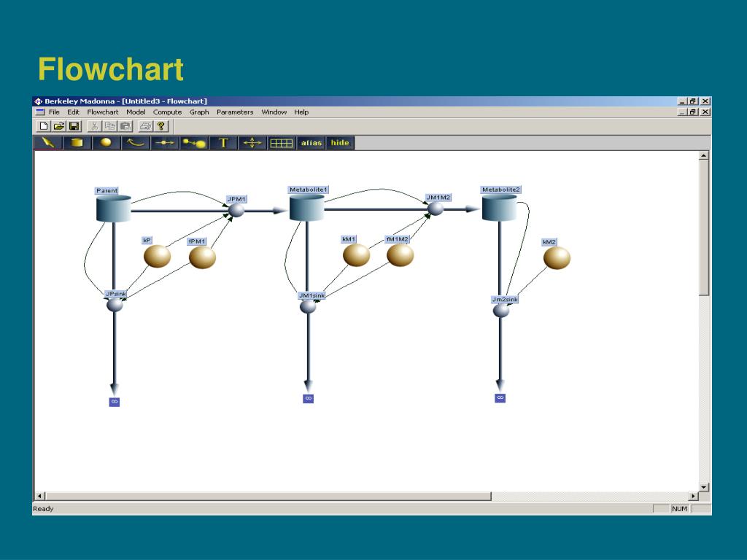Select the Metabolite1 reservoir cylinder
The image size is (747, 560).
(307, 208)
